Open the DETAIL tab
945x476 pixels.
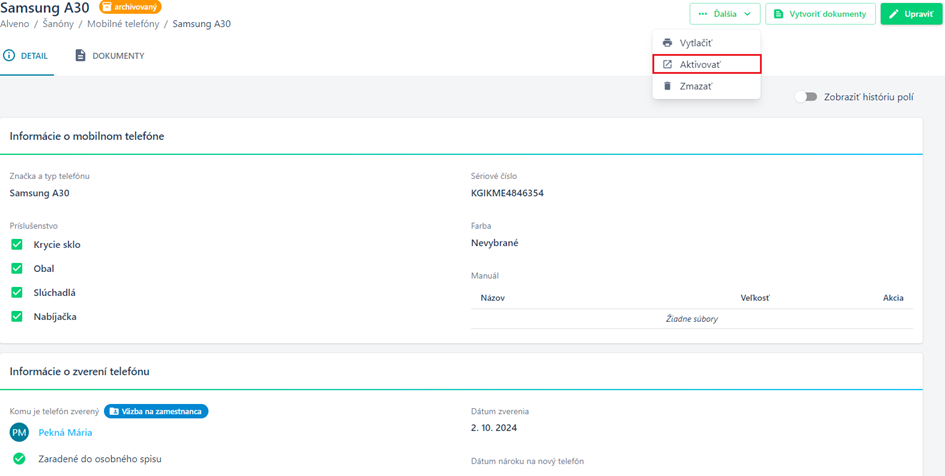pos(27,56)
